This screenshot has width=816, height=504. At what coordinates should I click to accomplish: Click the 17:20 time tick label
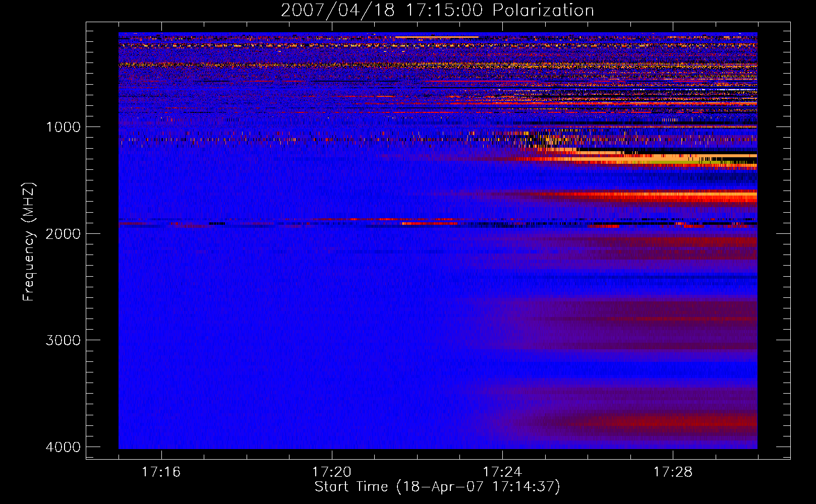point(331,472)
